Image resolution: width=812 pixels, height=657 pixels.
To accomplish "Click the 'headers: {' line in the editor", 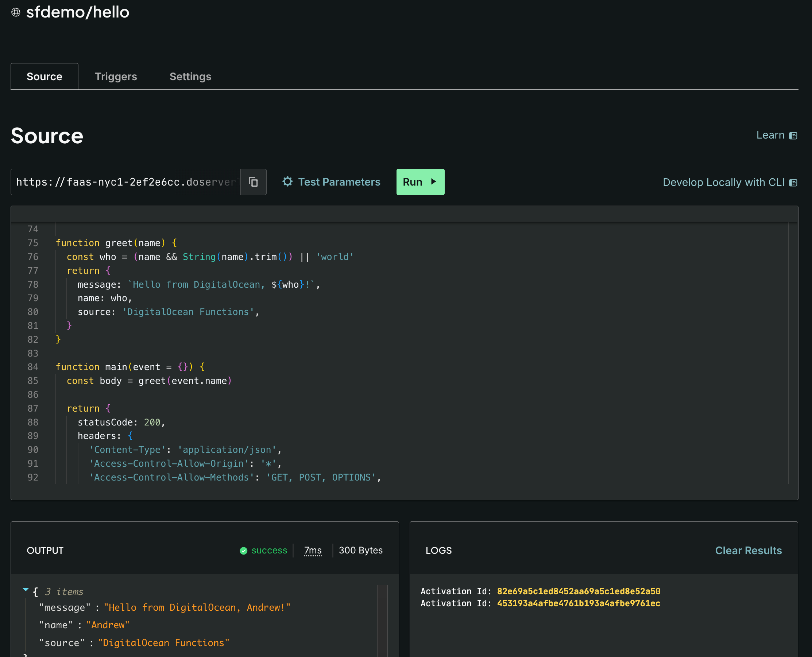I will tap(105, 436).
